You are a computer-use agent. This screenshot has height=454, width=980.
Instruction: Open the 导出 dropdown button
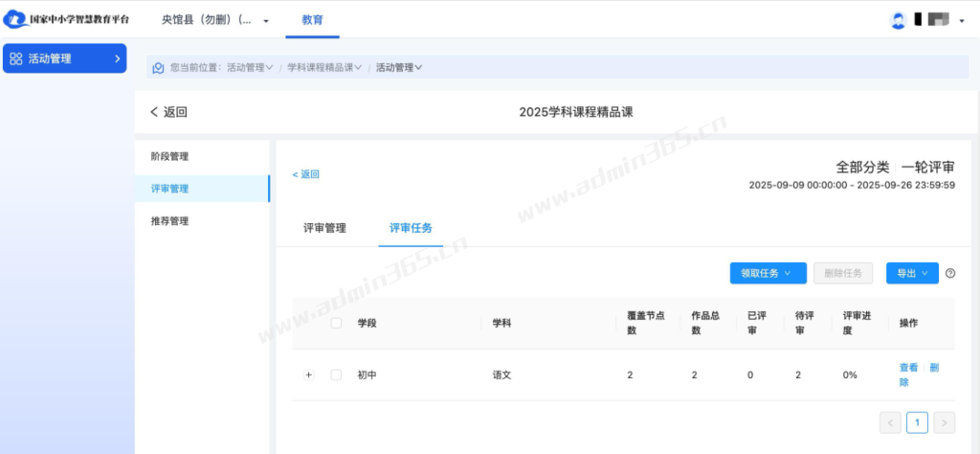(911, 273)
